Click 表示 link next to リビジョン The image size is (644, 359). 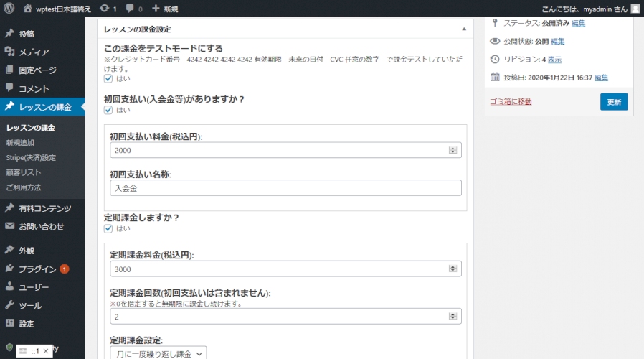554,59
